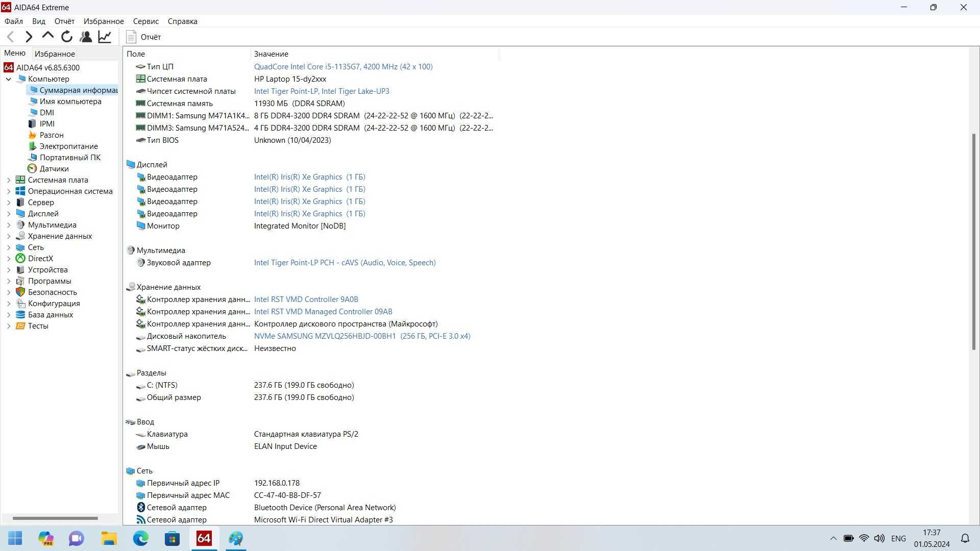Select the Системная плата HP Laptop row
The height and width of the screenshot is (551, 980).
click(310, 79)
